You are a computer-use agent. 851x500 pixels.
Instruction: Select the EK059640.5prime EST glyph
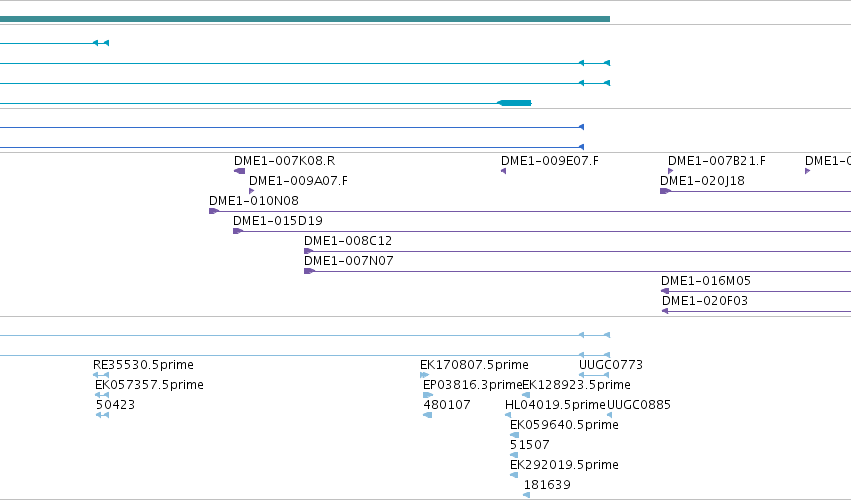[515, 435]
